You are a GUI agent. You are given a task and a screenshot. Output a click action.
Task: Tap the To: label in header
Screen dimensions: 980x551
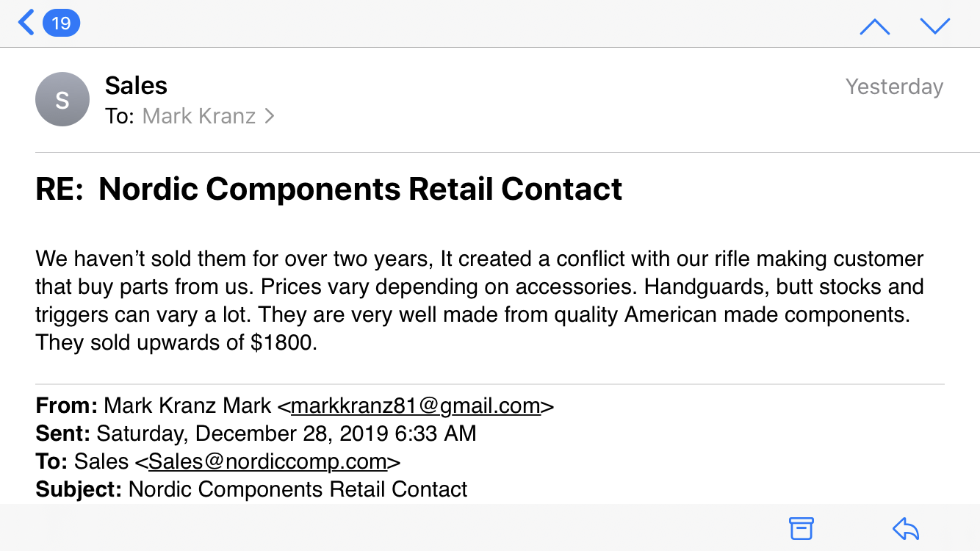[120, 116]
